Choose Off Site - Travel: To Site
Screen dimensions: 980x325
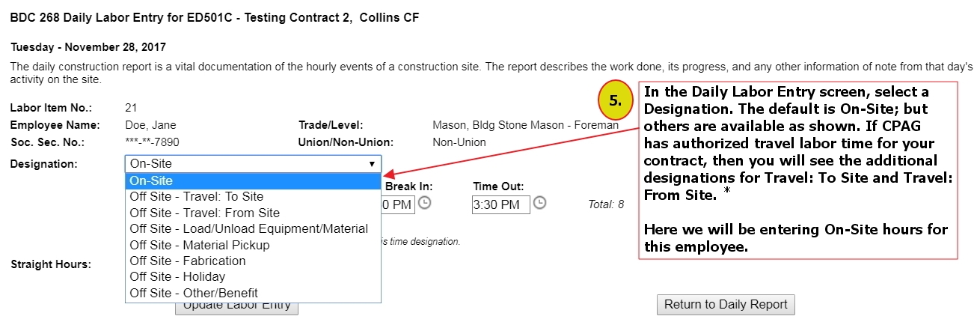(197, 197)
